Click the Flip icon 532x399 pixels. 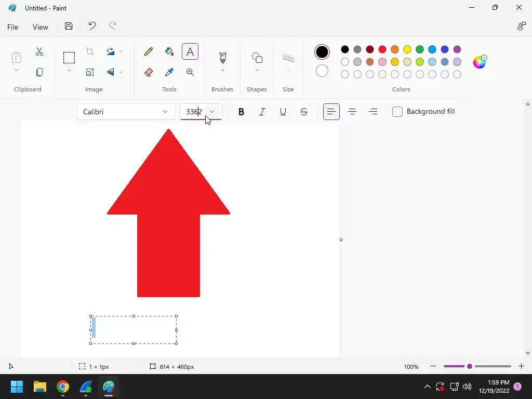coord(110,72)
